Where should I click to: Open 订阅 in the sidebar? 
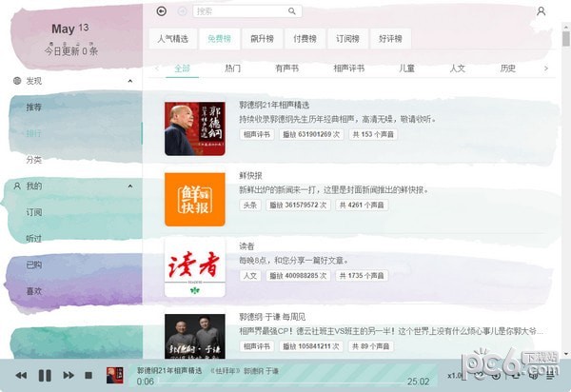click(x=34, y=212)
